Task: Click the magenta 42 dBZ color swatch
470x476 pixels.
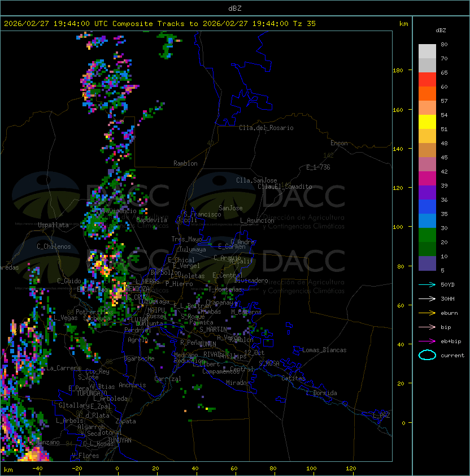Action: pyautogui.click(x=427, y=178)
